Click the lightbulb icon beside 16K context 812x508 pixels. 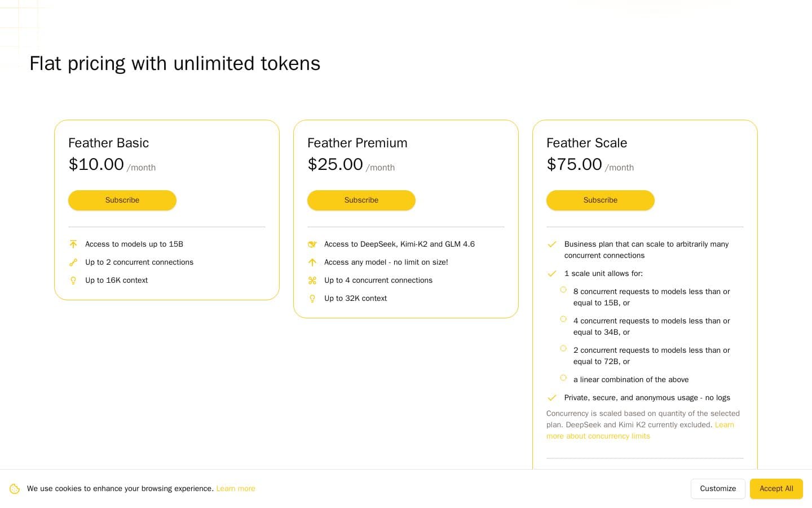73,281
